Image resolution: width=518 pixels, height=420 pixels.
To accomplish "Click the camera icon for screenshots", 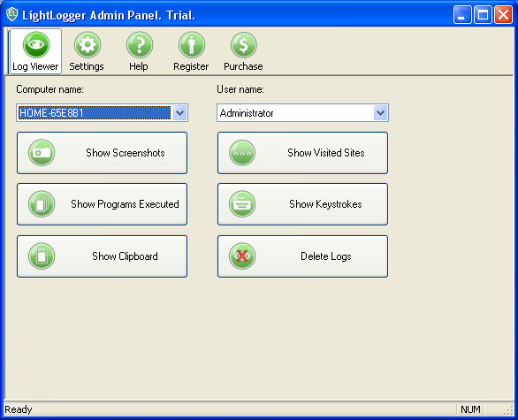I will tap(42, 153).
